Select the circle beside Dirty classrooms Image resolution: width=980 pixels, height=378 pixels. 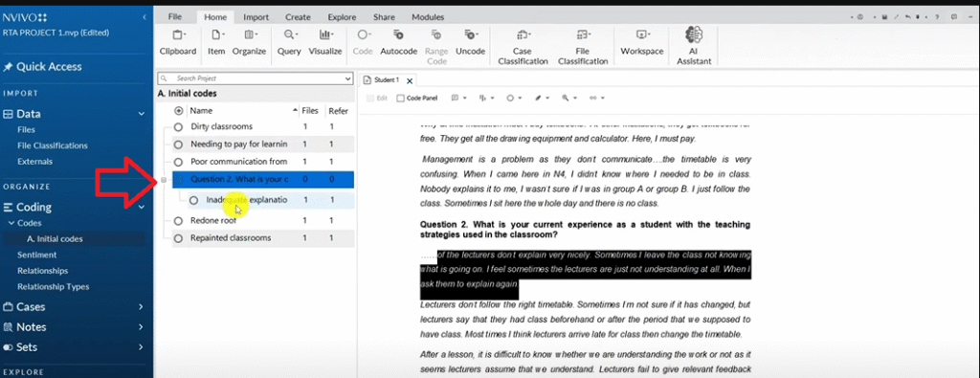(x=178, y=127)
